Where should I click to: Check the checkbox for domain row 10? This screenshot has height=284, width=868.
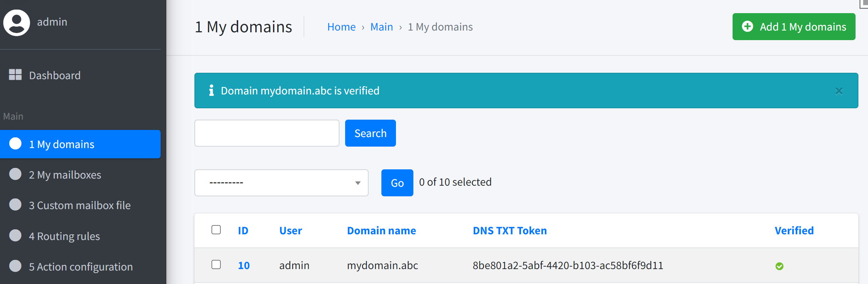click(x=216, y=264)
